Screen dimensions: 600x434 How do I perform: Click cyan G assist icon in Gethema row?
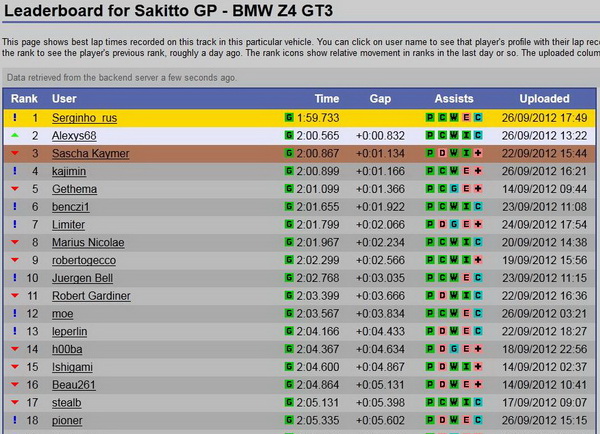coord(454,189)
